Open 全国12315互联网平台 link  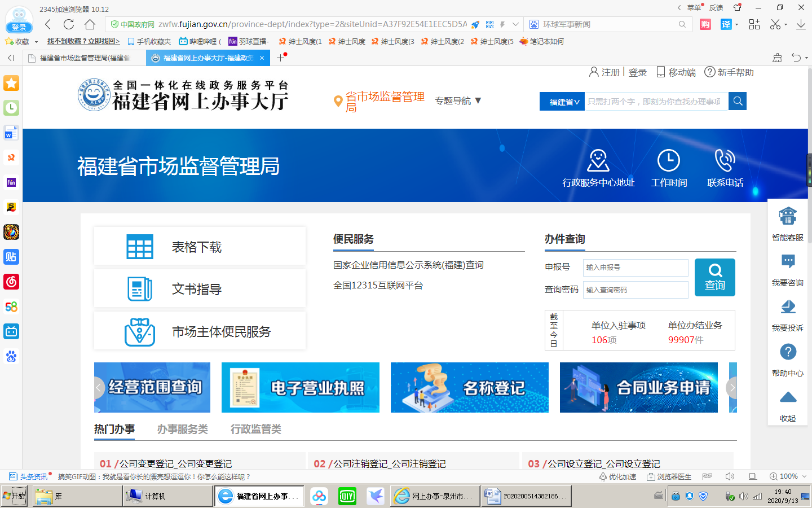click(x=378, y=286)
